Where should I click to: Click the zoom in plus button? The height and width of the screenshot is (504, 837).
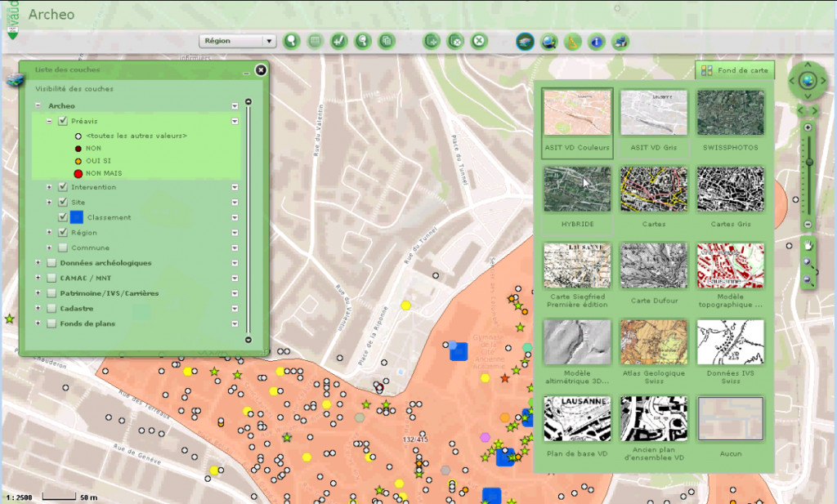(808, 127)
